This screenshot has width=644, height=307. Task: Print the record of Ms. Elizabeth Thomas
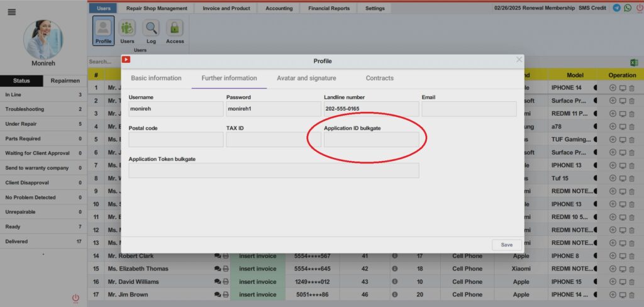pos(226,269)
